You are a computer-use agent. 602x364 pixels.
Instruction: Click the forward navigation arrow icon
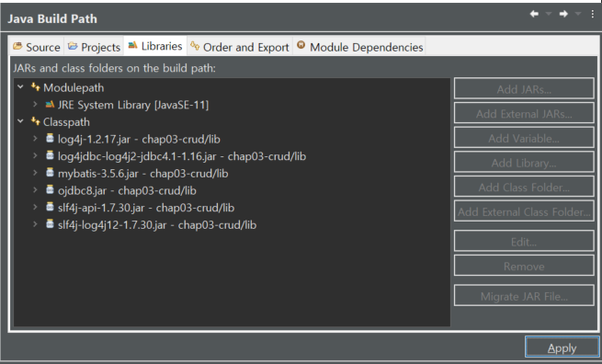click(563, 14)
